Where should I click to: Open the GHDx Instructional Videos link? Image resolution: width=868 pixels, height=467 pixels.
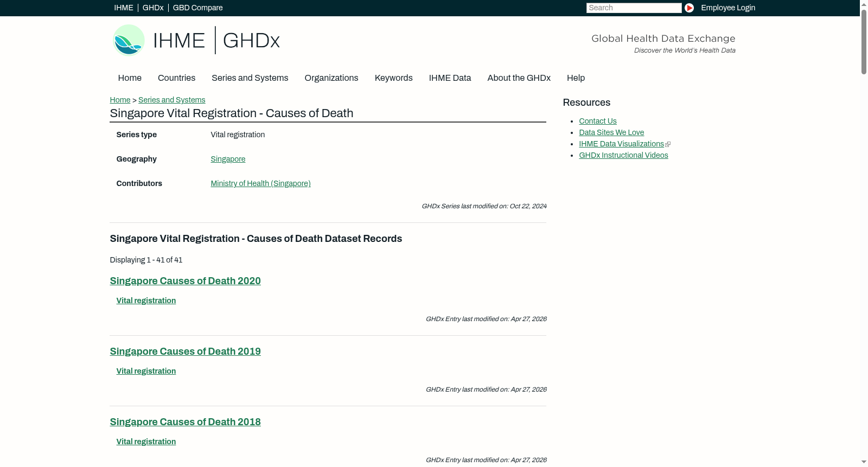coord(623,155)
